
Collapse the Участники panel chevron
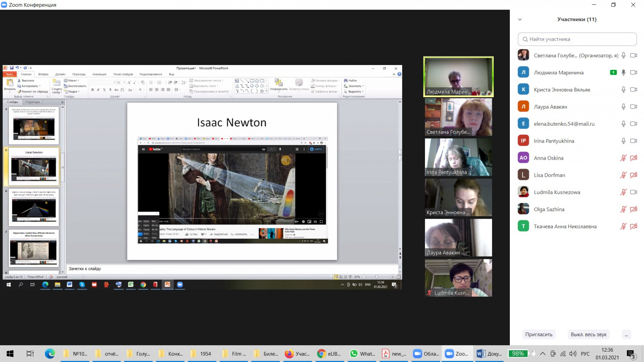pyautogui.click(x=520, y=20)
